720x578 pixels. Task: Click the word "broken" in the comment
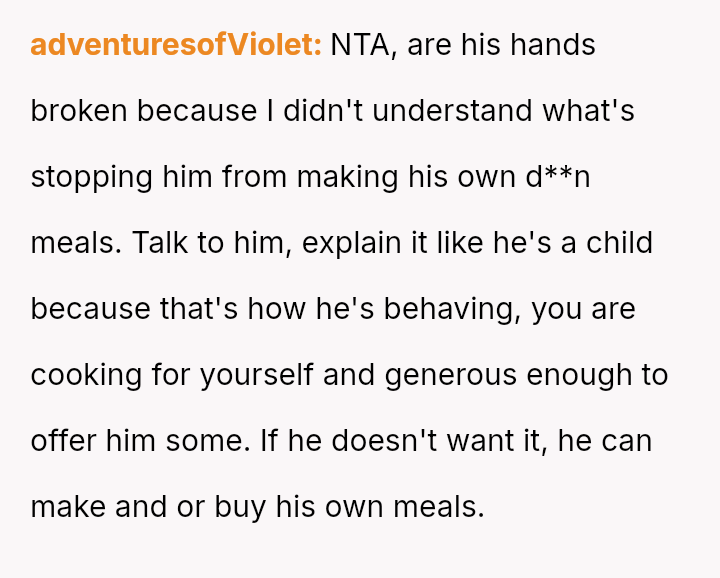pos(79,111)
